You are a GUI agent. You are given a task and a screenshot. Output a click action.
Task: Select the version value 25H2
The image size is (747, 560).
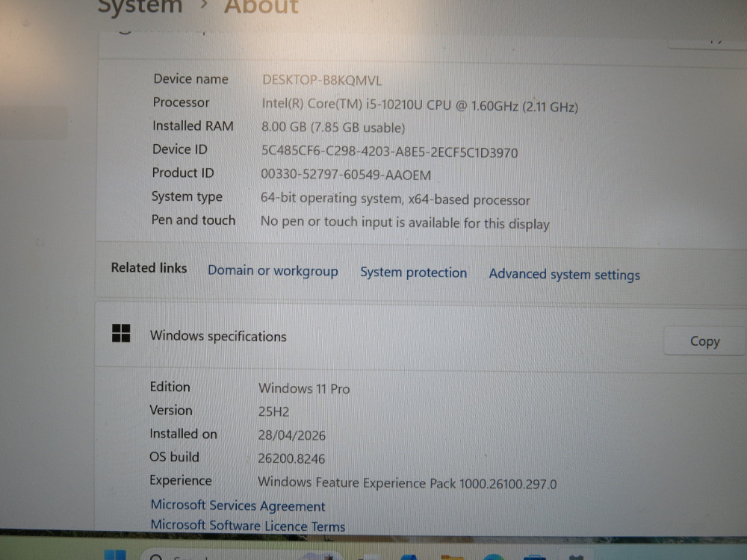tap(273, 411)
